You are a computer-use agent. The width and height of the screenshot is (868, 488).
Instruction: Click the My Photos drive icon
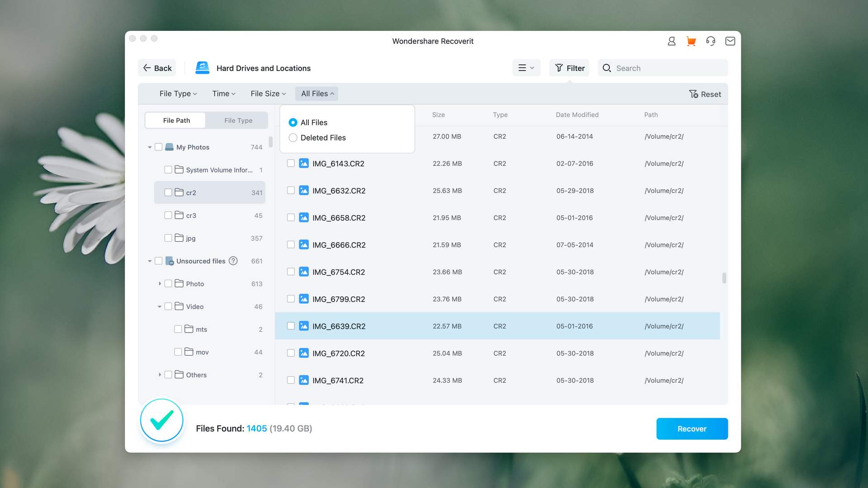coord(170,147)
